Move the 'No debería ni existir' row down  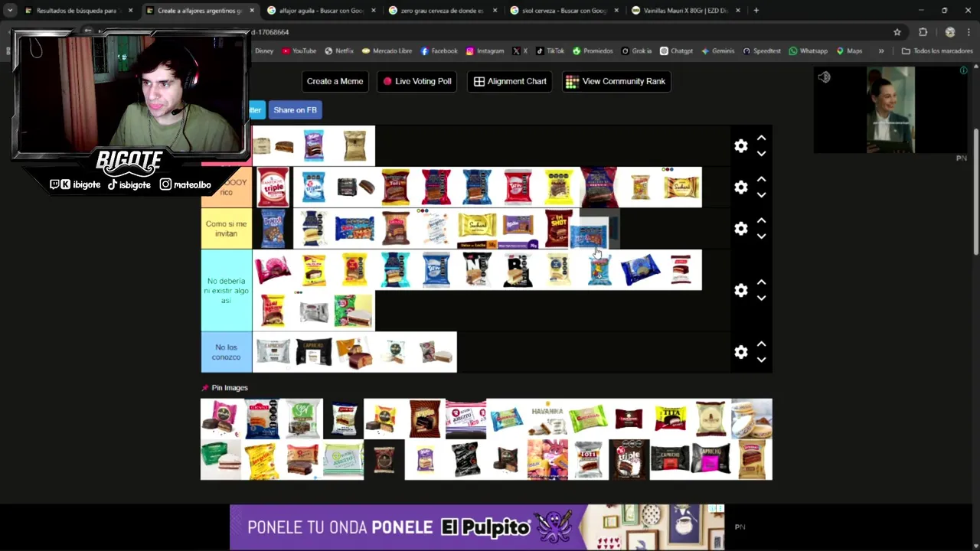click(761, 298)
